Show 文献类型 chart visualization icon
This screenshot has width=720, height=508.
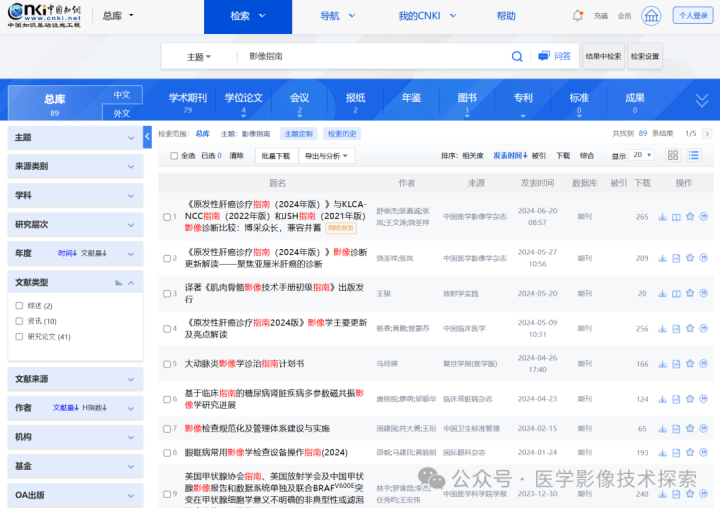coord(118,282)
